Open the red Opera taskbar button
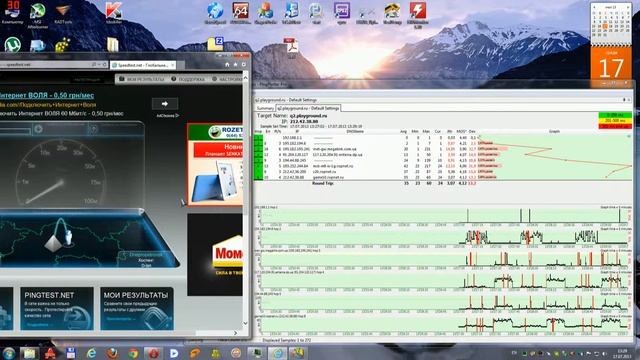 [153, 353]
